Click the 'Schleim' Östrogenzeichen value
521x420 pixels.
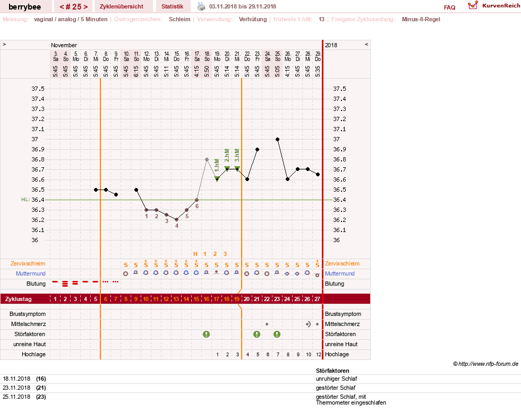[180, 19]
